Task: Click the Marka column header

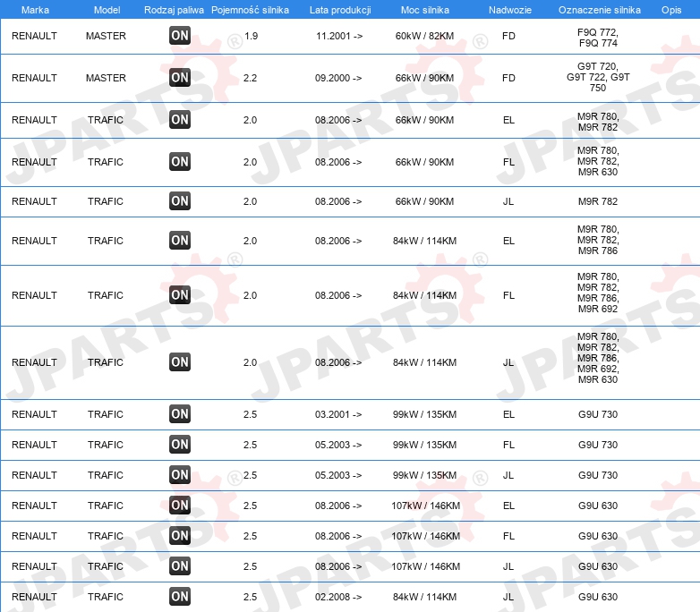Action: [35, 10]
